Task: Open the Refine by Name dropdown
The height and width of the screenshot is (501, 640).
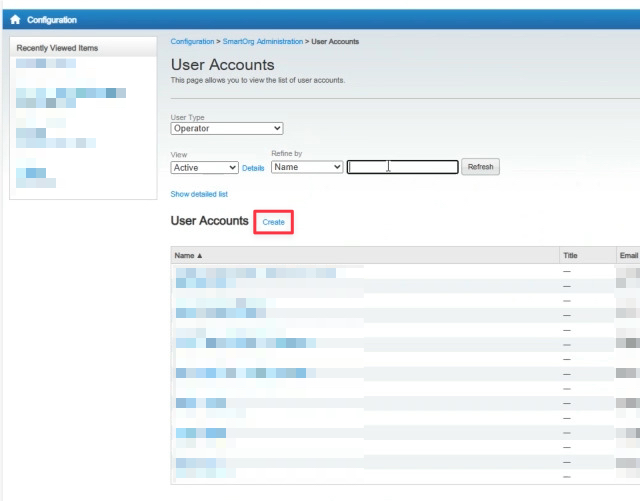Action: [x=307, y=167]
